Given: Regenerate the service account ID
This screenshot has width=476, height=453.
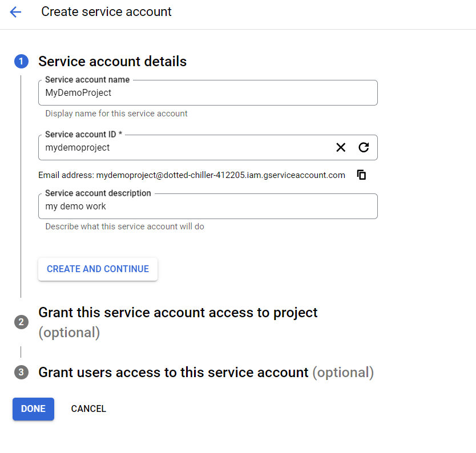Looking at the screenshot, I should 364,148.
